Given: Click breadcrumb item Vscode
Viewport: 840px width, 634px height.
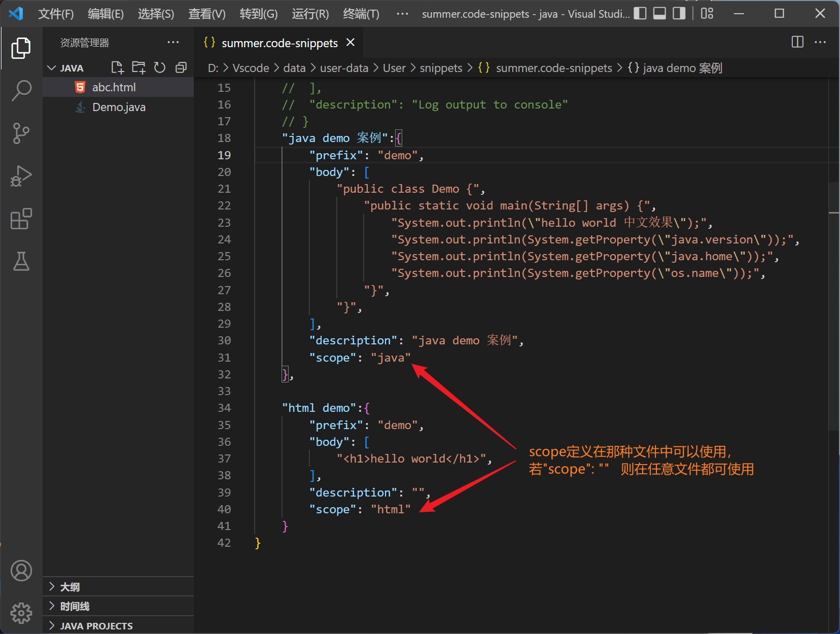Looking at the screenshot, I should tap(251, 68).
